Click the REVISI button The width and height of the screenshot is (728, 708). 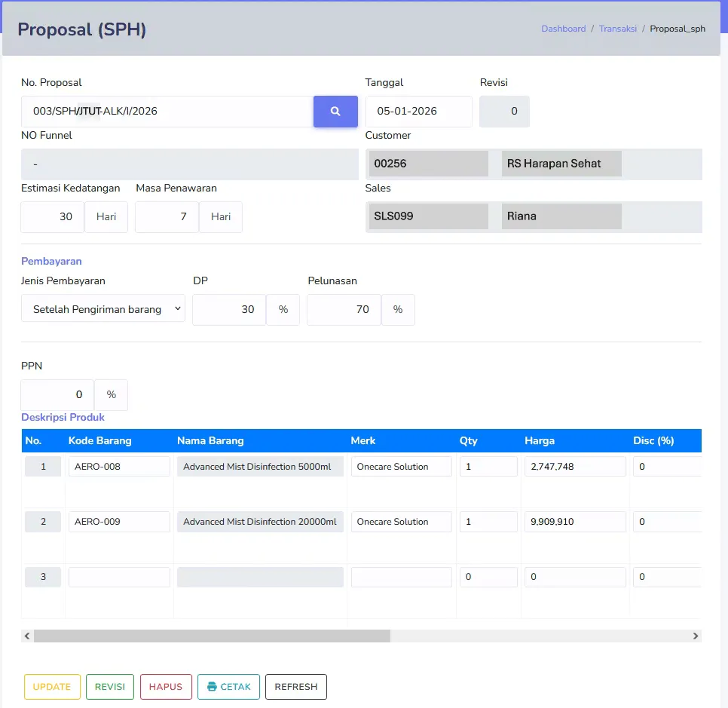[x=110, y=687]
